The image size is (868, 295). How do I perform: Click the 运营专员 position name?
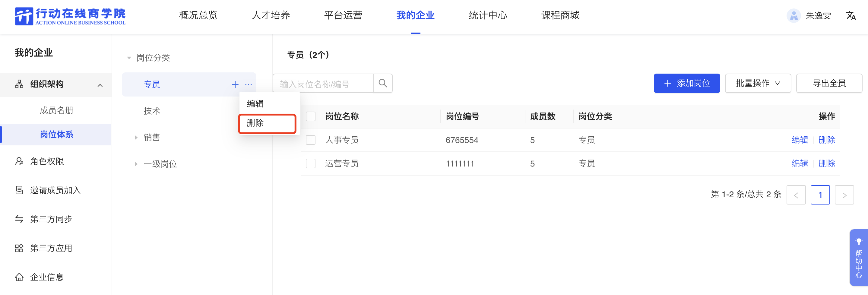(x=342, y=163)
